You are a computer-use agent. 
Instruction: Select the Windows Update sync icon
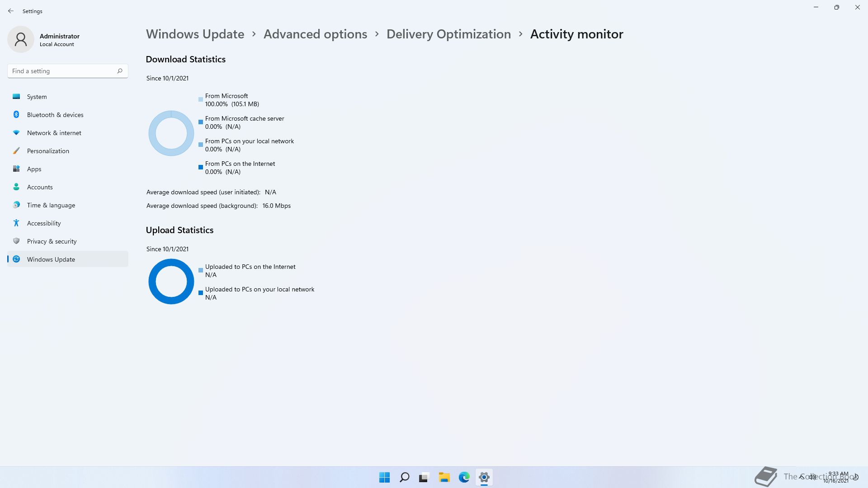(16, 259)
